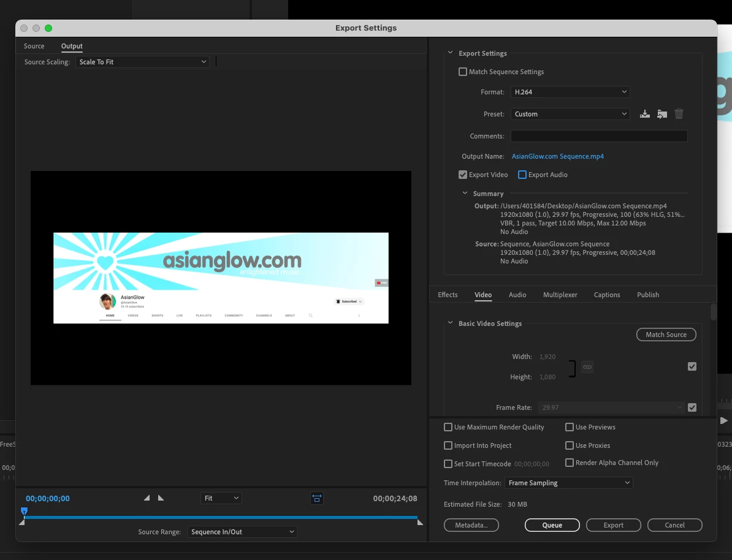The width and height of the screenshot is (732, 560).
Task: Click the out point marker at timeline end
Action: [420, 522]
